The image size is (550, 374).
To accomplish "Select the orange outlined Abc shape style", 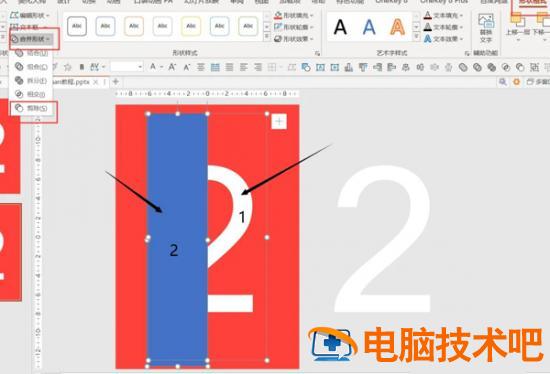I will point(134,26).
